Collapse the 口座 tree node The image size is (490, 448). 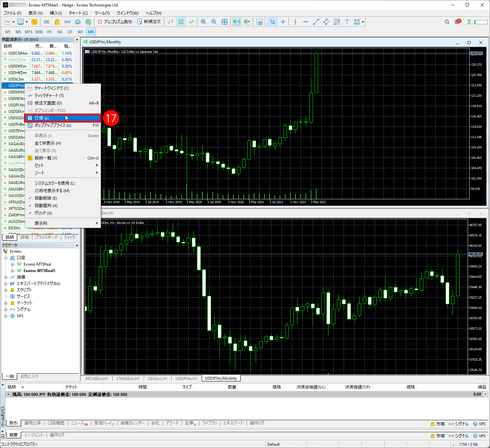coord(6,258)
